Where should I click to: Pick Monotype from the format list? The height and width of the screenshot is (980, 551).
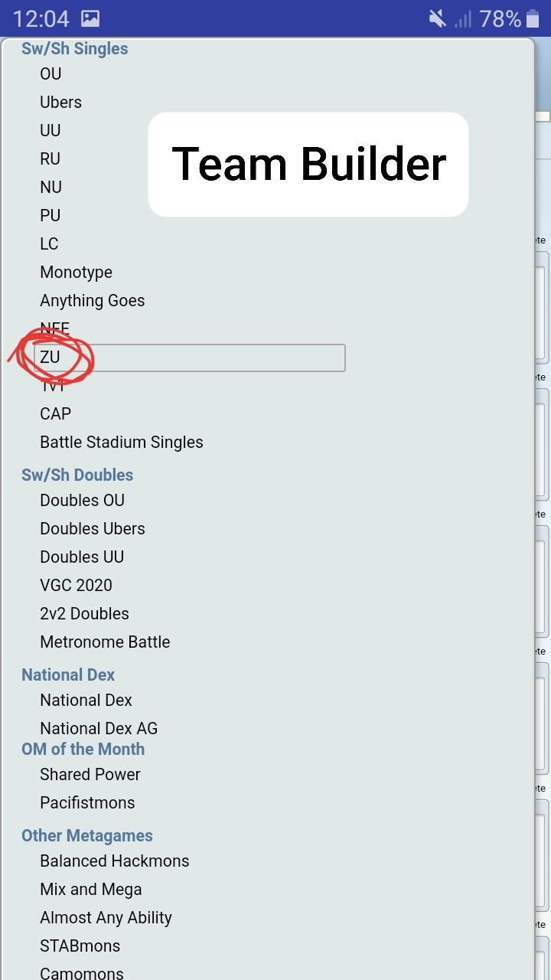point(76,273)
